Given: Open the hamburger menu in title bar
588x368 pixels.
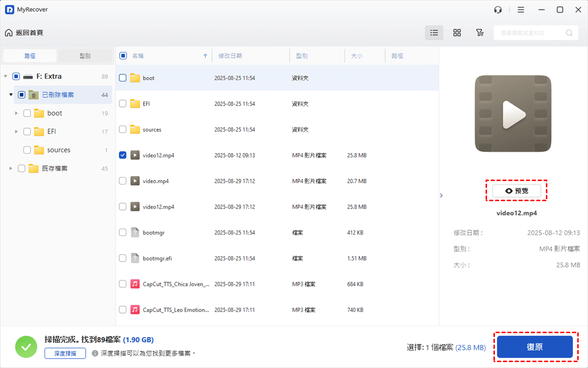Looking at the screenshot, I should 521,10.
